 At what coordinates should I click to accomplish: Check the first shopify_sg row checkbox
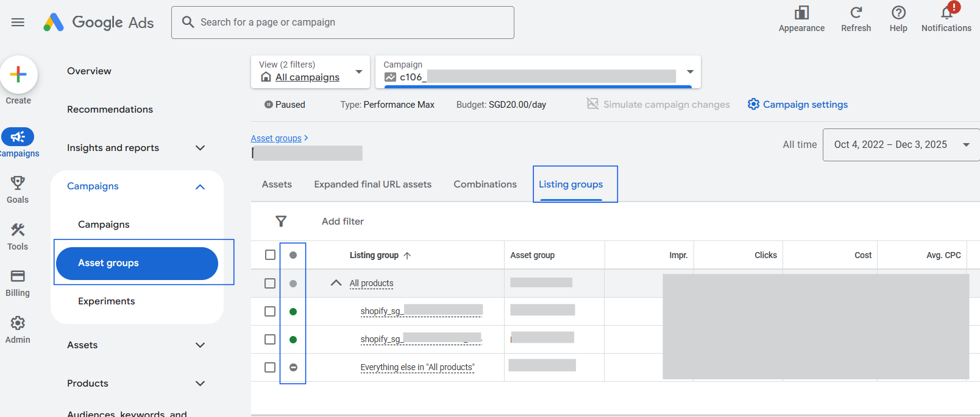point(270,311)
